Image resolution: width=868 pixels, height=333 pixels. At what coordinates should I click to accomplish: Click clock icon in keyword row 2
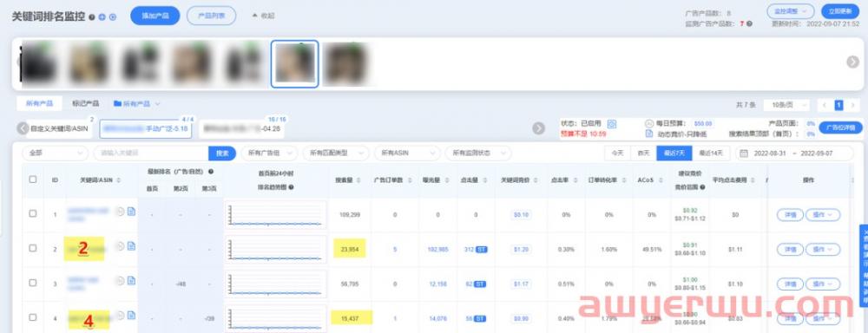pos(120,246)
